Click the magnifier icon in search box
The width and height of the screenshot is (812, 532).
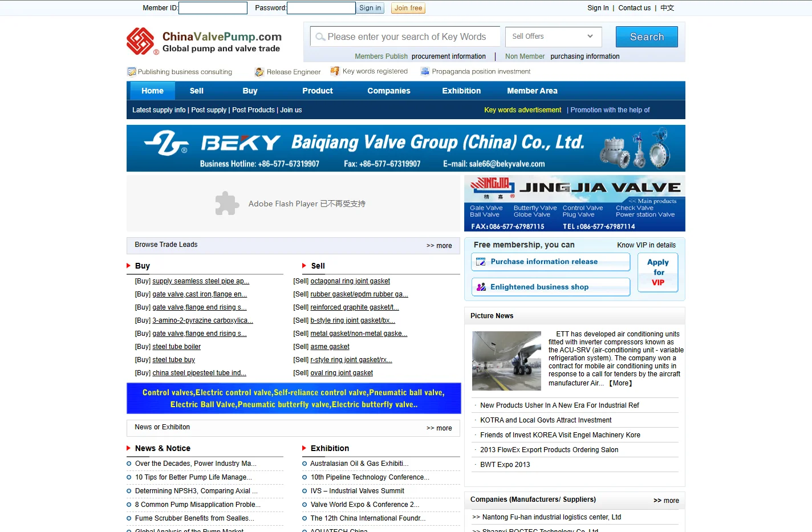click(320, 36)
